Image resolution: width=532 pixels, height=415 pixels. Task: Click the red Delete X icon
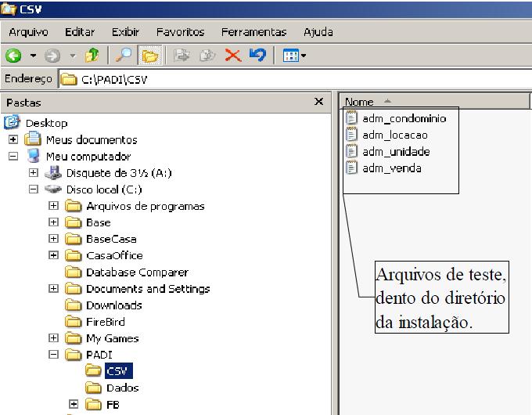pyautogui.click(x=232, y=56)
